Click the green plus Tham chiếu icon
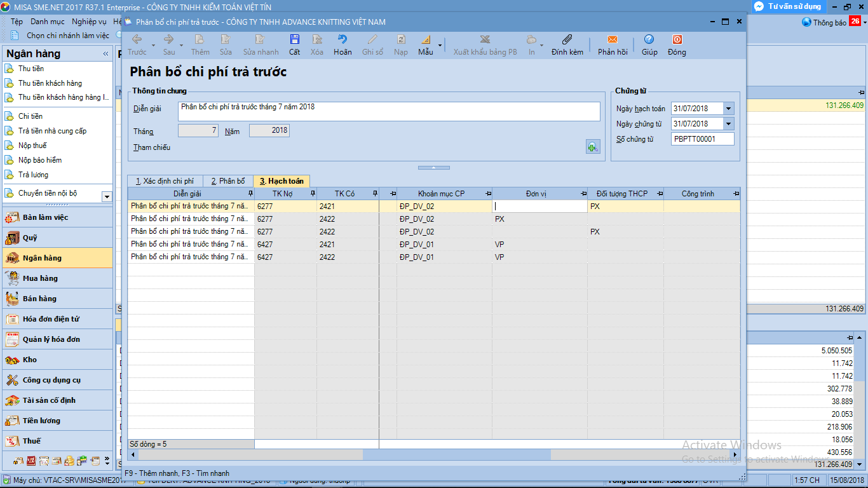868x488 pixels. point(592,147)
